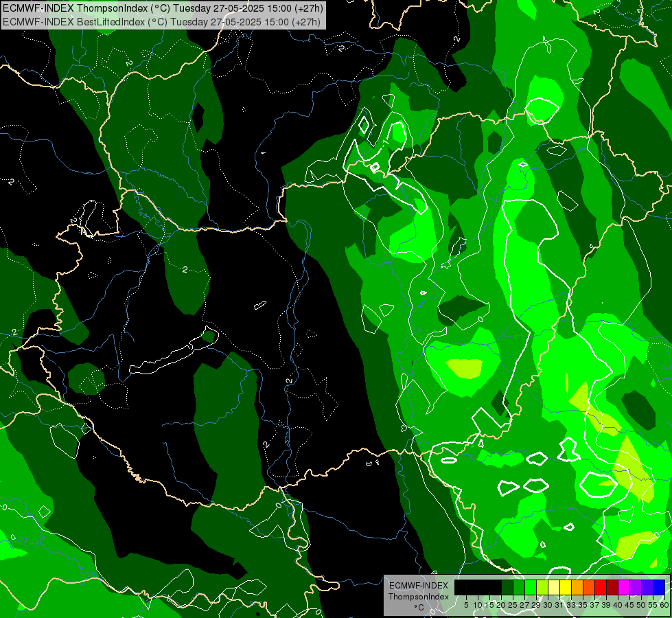The image size is (672, 618).
Task: Select the magenta 40-45 legend swatch
Action: pos(624,587)
